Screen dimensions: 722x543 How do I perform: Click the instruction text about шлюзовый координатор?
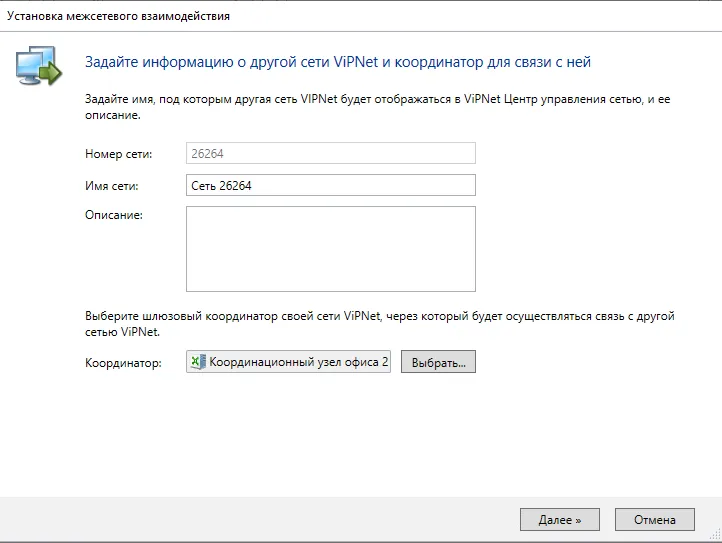(x=380, y=324)
